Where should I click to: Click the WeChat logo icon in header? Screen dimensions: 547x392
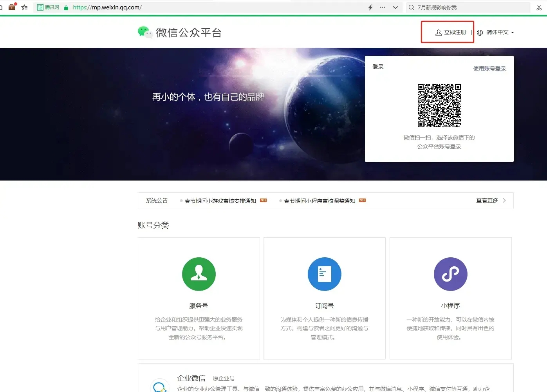[144, 33]
